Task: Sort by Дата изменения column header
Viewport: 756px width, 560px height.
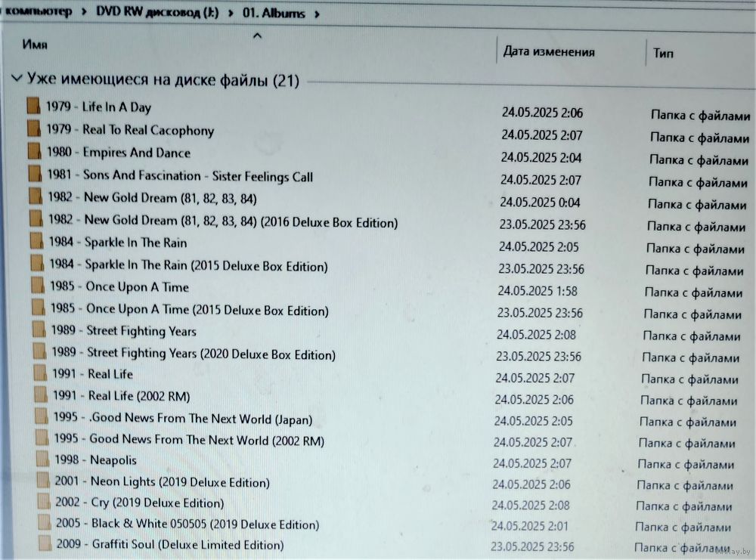Action: pyautogui.click(x=549, y=51)
